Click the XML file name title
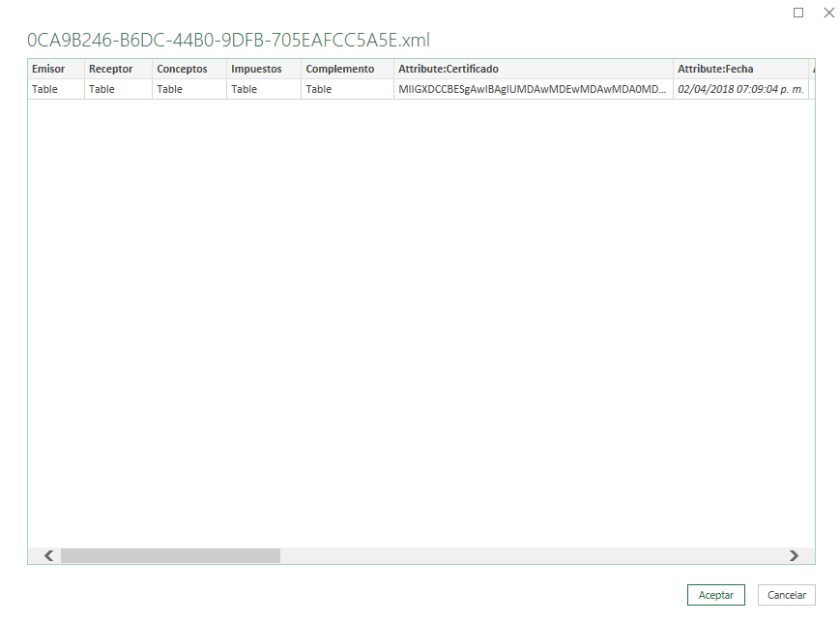840x622 pixels. [x=228, y=41]
